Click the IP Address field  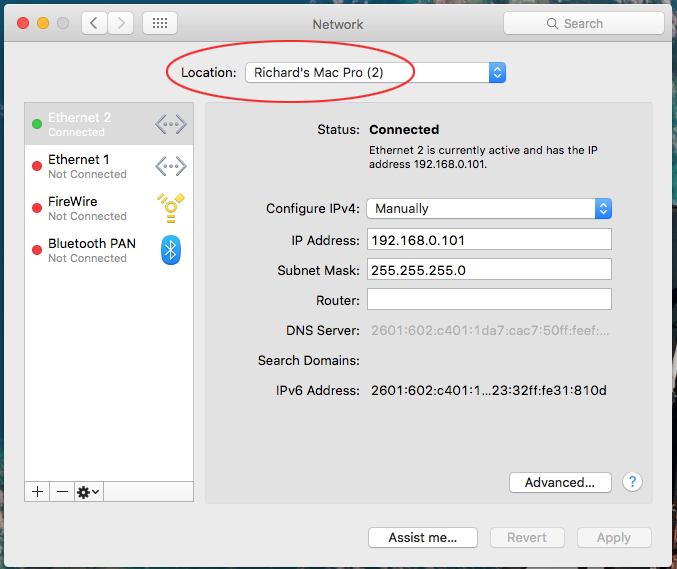489,240
